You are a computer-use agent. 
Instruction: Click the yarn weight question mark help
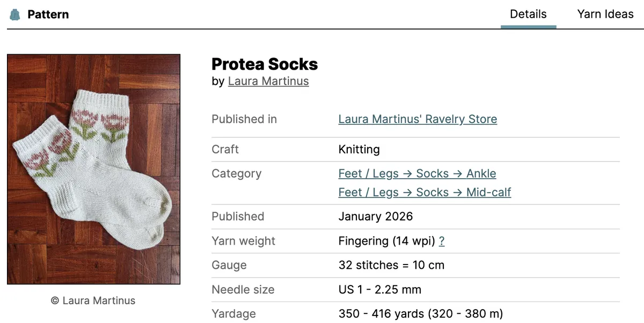tap(442, 241)
